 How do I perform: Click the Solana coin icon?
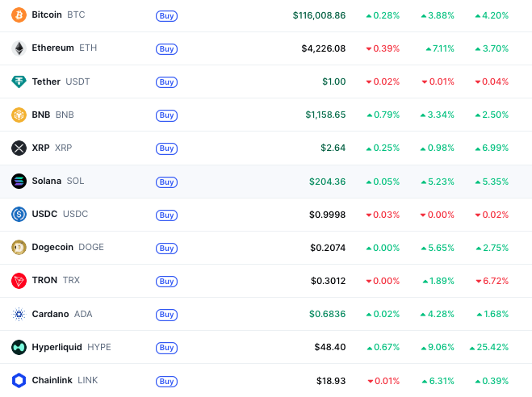pos(19,181)
